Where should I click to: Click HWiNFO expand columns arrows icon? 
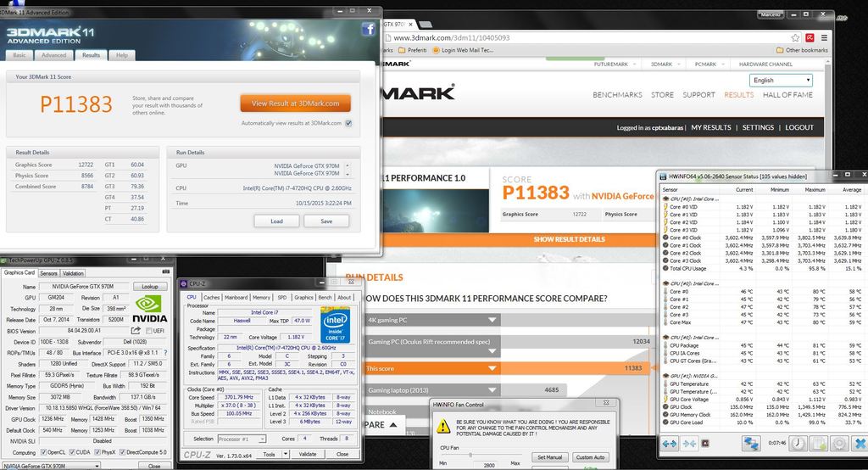[670, 444]
